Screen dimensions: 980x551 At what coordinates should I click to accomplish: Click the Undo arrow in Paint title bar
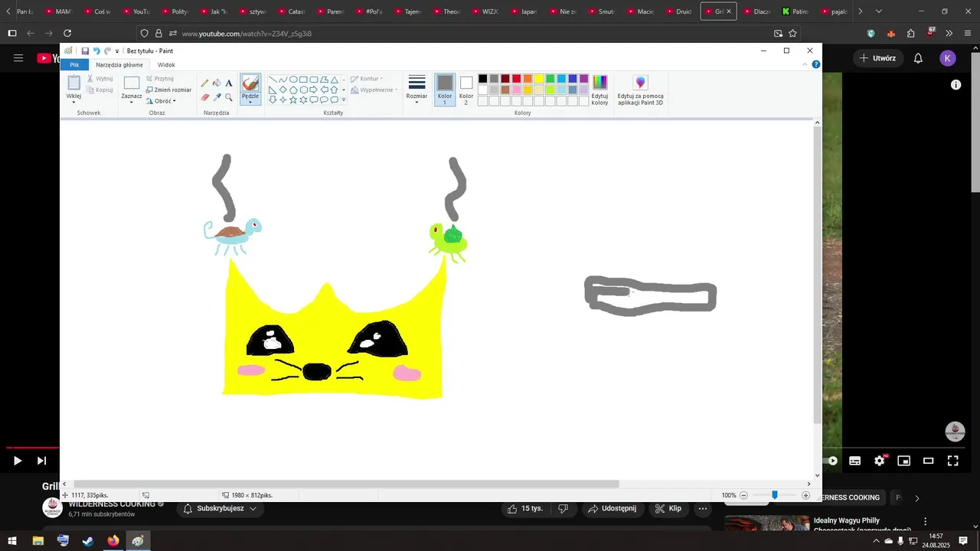(96, 51)
